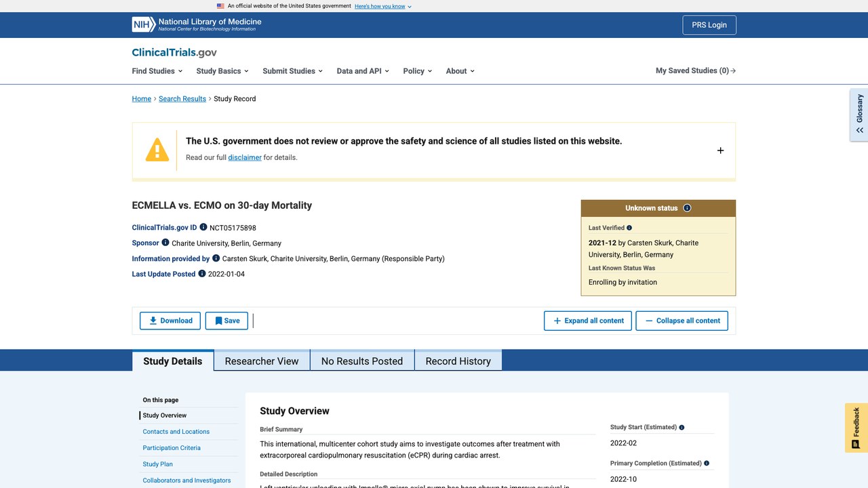Open the Glossary side panel
This screenshot has height=488, width=868.
tap(859, 115)
